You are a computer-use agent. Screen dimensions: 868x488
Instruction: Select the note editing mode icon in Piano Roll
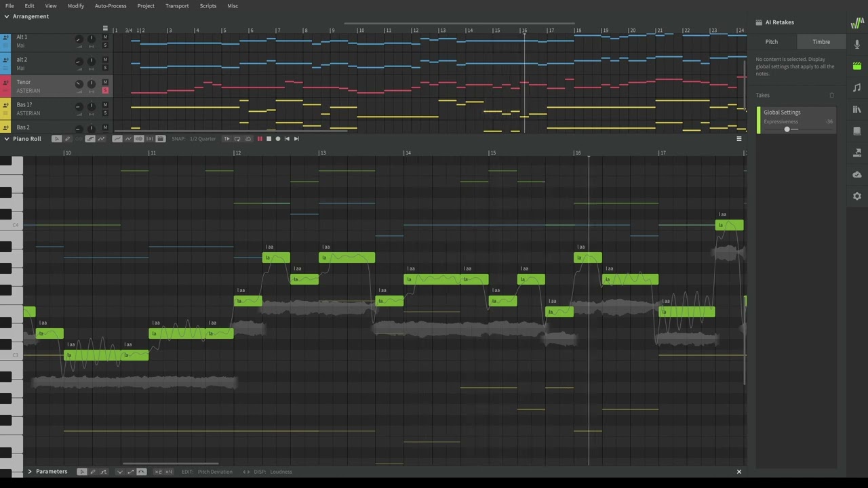[x=90, y=139]
